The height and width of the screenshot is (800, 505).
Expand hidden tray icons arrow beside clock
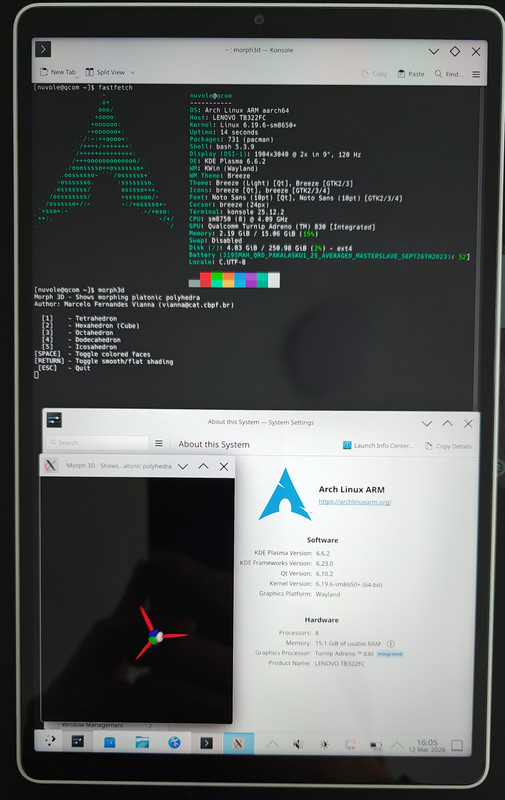tap(397, 745)
